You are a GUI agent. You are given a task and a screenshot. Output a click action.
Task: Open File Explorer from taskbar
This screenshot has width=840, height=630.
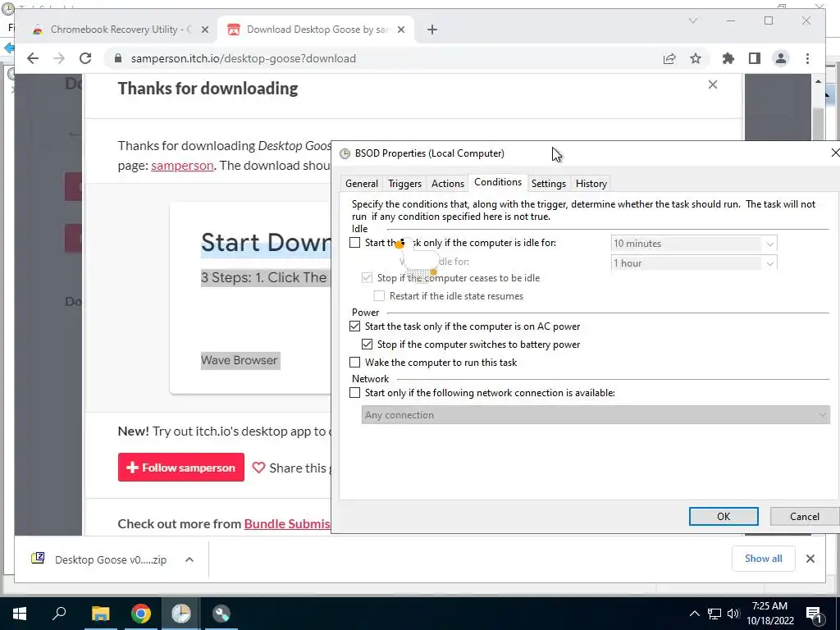100,614
